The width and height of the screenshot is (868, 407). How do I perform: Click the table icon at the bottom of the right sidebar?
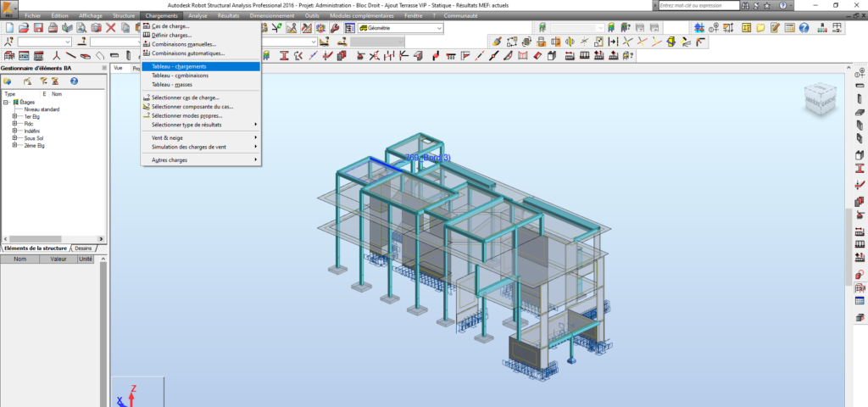click(x=860, y=302)
